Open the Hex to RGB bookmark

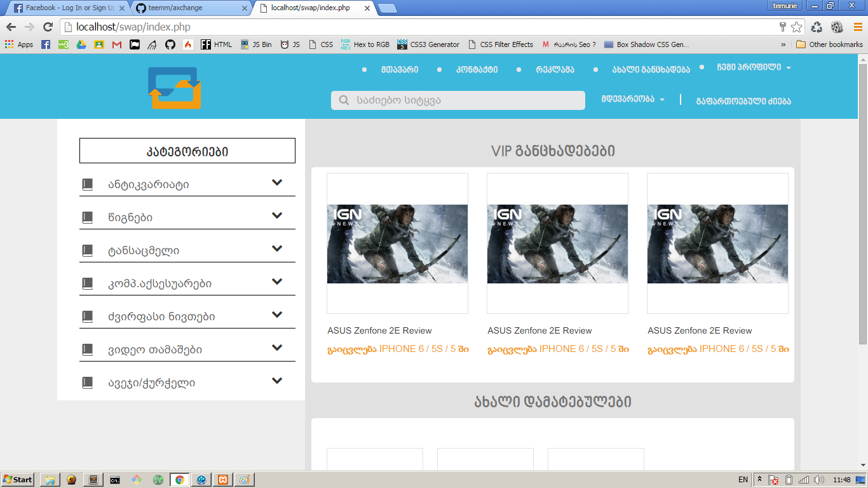[x=365, y=44]
